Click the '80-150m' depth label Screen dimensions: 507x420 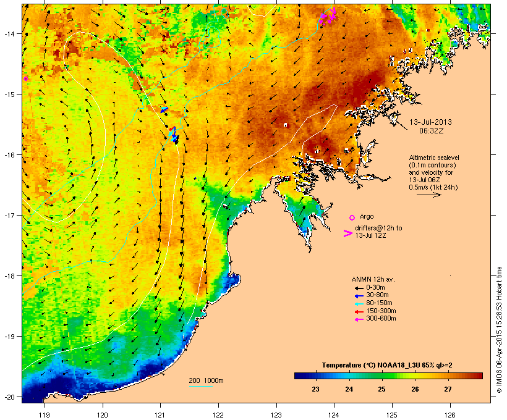click(379, 303)
